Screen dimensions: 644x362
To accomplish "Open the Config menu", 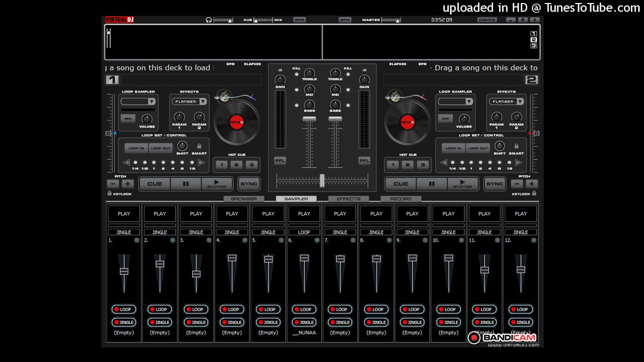I will pos(487,20).
